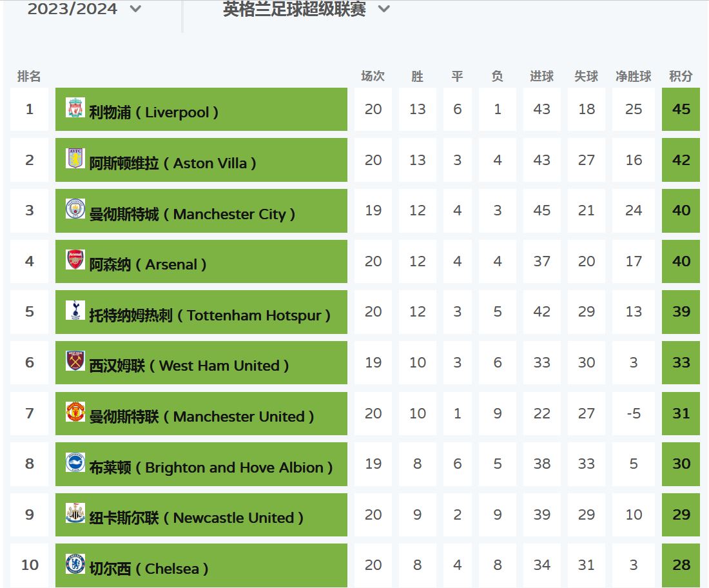The height and width of the screenshot is (588, 709).
Task: Select the 进球 column header
Action: click(x=541, y=76)
